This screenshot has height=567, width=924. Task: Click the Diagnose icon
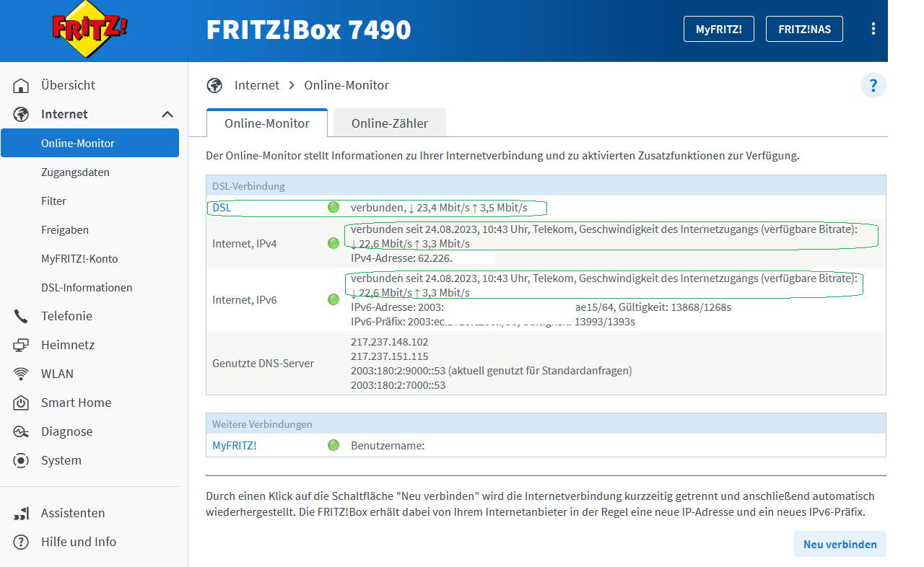click(x=21, y=431)
